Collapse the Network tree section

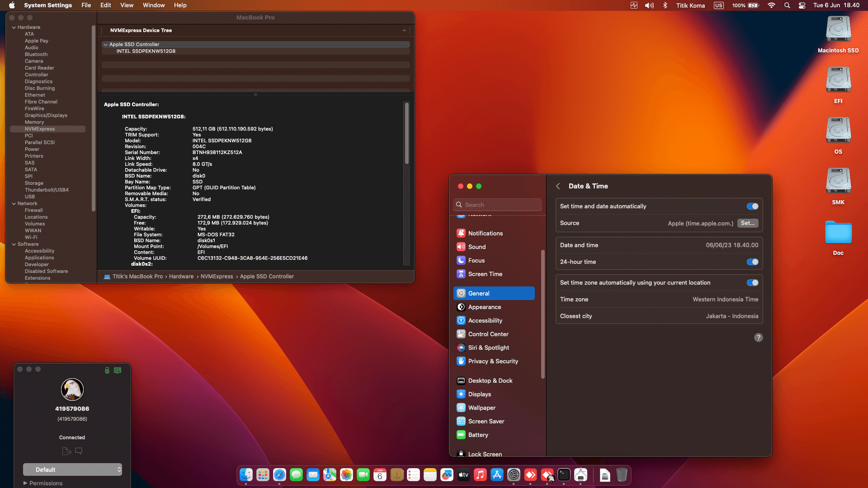coord(14,204)
